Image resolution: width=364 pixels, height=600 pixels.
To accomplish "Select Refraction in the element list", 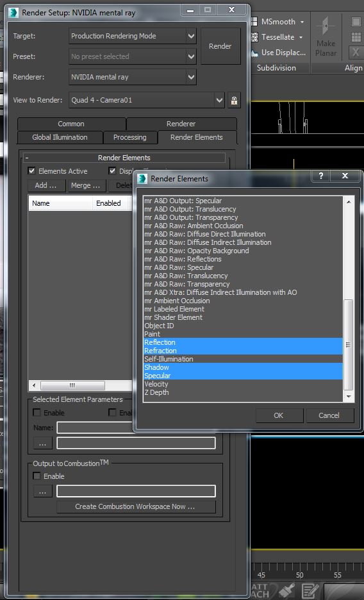I will click(x=243, y=351).
